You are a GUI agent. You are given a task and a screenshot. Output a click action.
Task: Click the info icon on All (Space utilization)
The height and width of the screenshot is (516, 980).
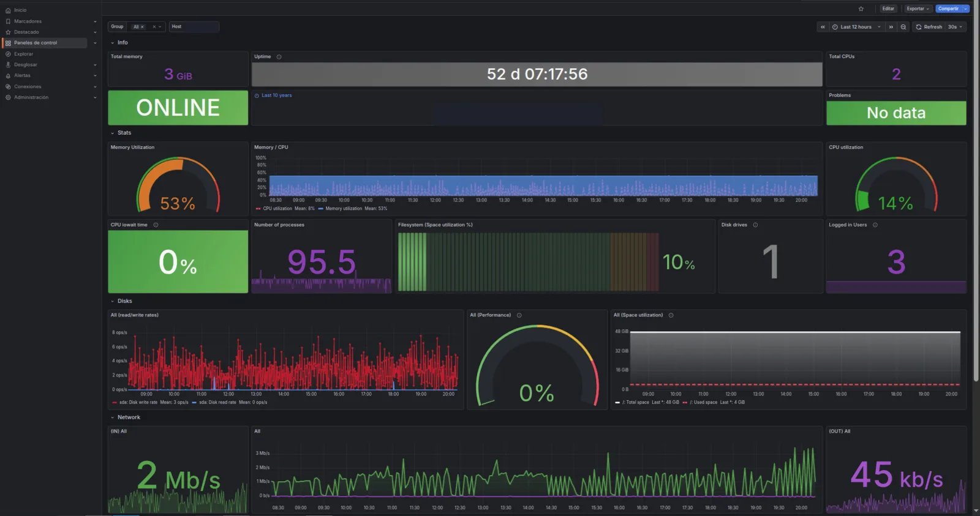[671, 315]
